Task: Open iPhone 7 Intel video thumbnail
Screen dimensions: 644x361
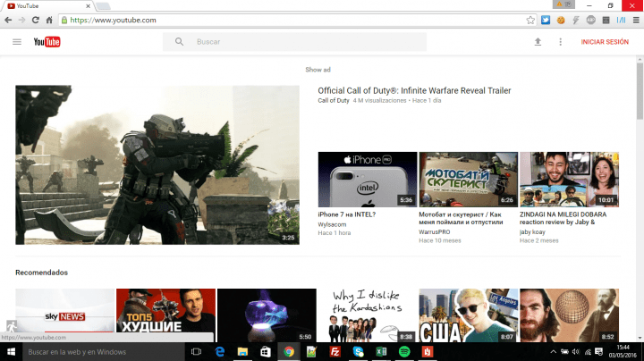Action: pyautogui.click(x=368, y=180)
